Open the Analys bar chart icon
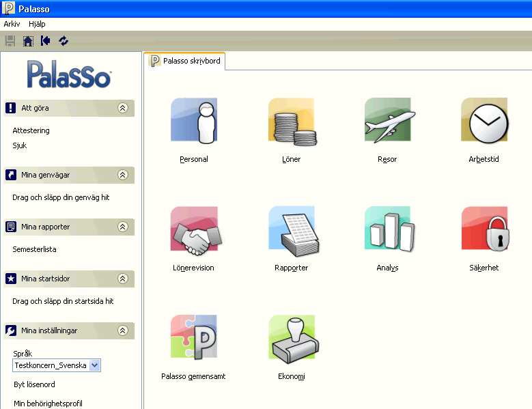 389,229
